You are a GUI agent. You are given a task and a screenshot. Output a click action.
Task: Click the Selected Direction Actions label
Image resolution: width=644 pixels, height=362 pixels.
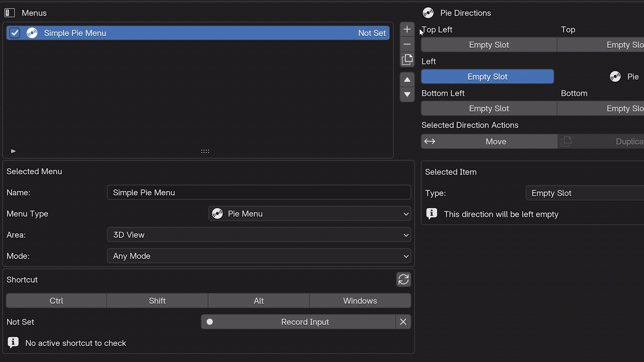tap(470, 125)
